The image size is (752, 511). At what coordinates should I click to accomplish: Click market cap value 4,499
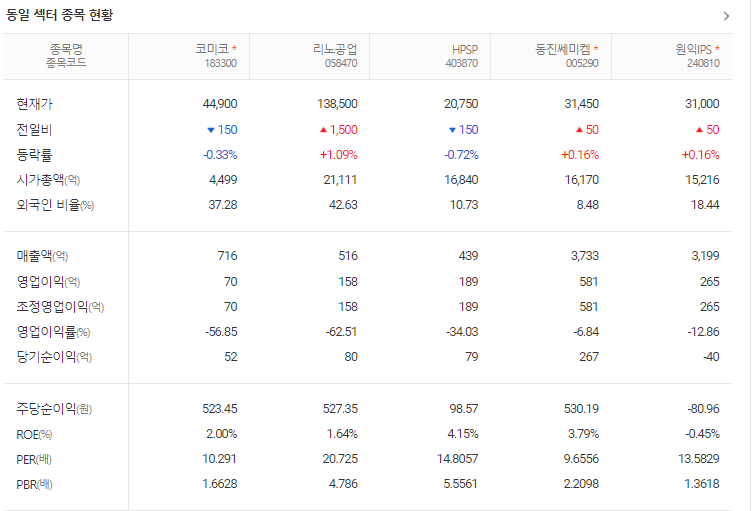223,180
